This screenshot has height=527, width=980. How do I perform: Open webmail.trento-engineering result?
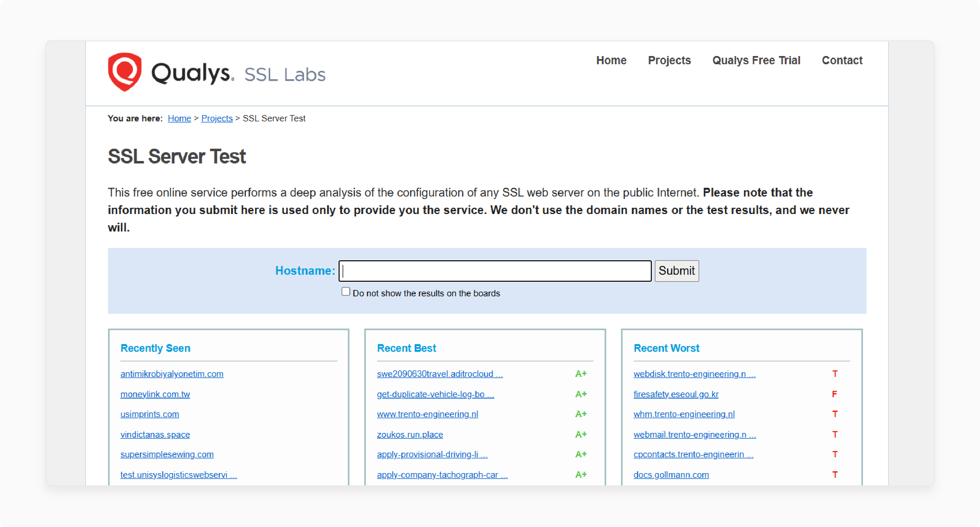695,434
